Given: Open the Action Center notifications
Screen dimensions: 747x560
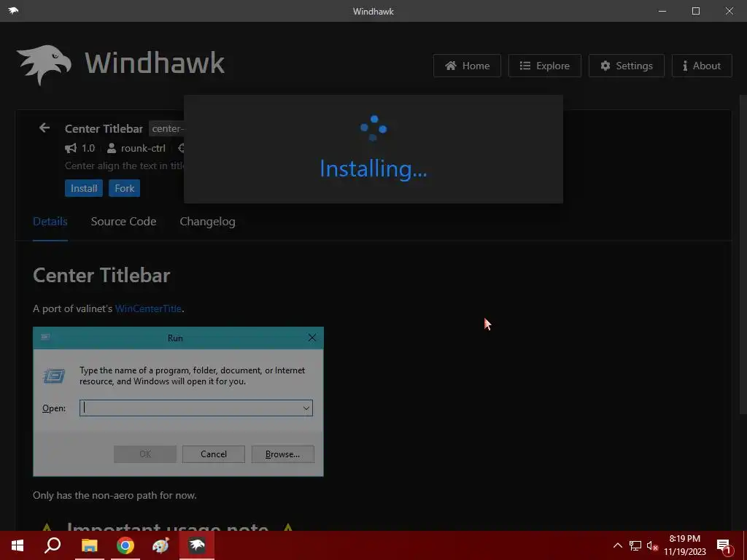Looking at the screenshot, I should (724, 545).
